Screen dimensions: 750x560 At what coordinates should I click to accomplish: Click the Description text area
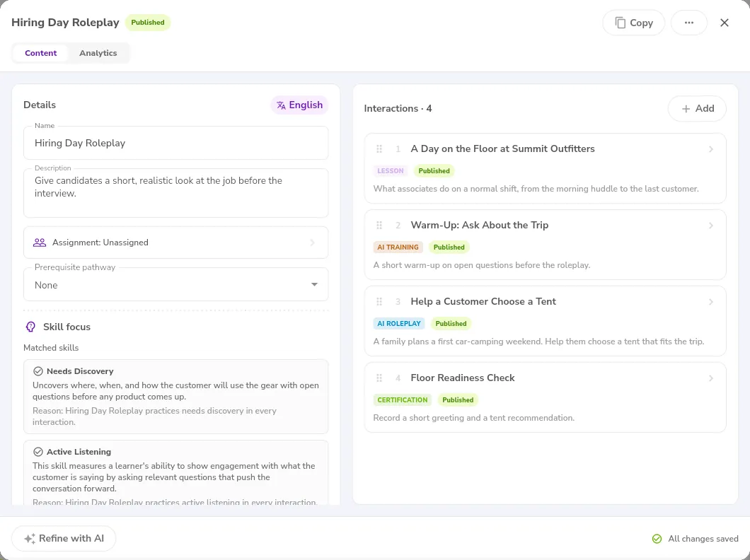(x=176, y=193)
